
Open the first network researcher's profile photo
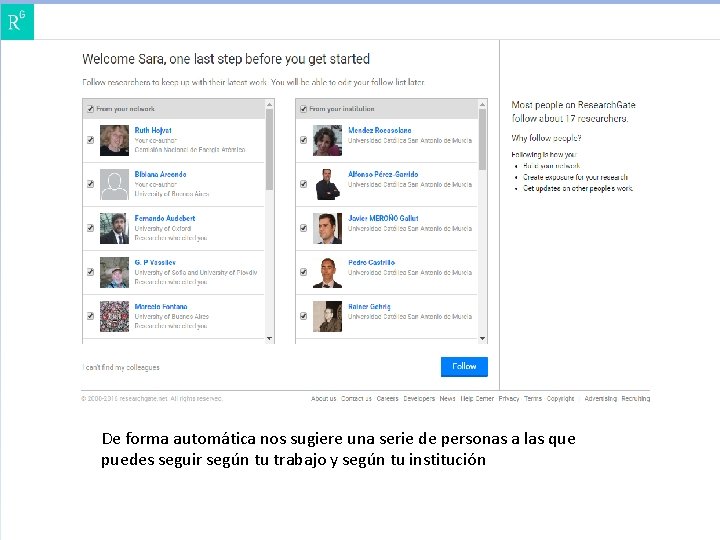pos(114,141)
